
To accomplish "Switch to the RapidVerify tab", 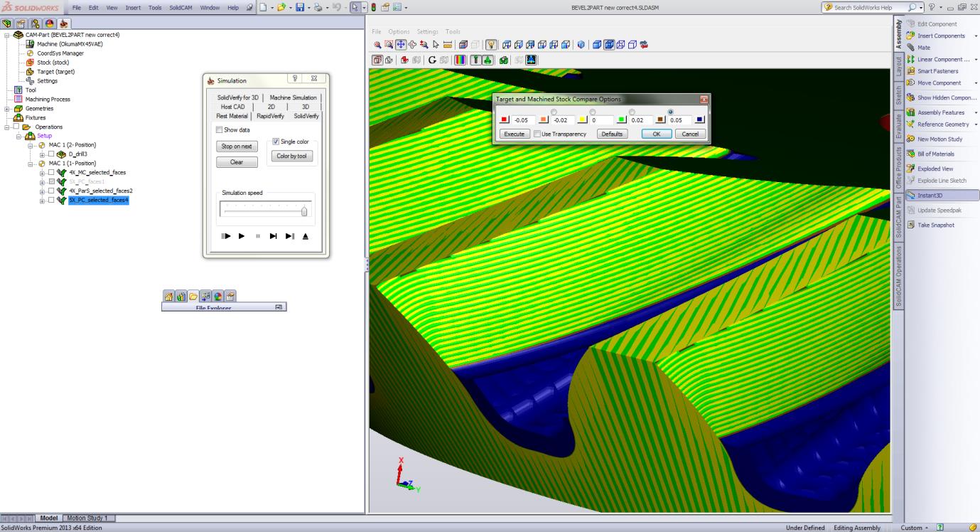I will coord(270,116).
